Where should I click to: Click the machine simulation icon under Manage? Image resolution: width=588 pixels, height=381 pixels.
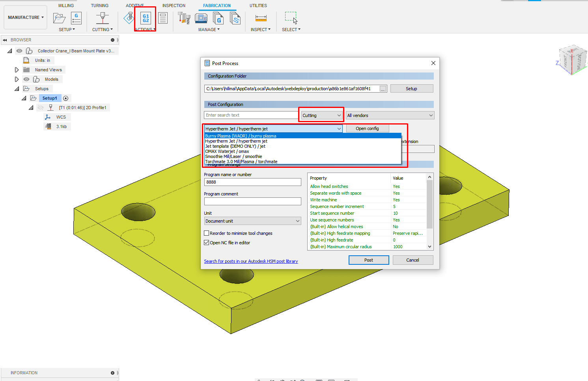tap(201, 18)
